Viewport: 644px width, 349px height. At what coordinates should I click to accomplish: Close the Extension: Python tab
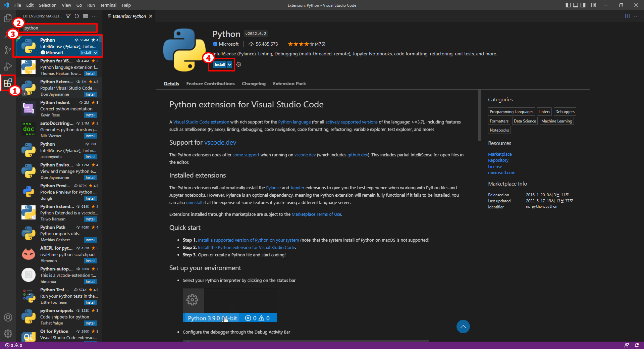click(x=151, y=16)
